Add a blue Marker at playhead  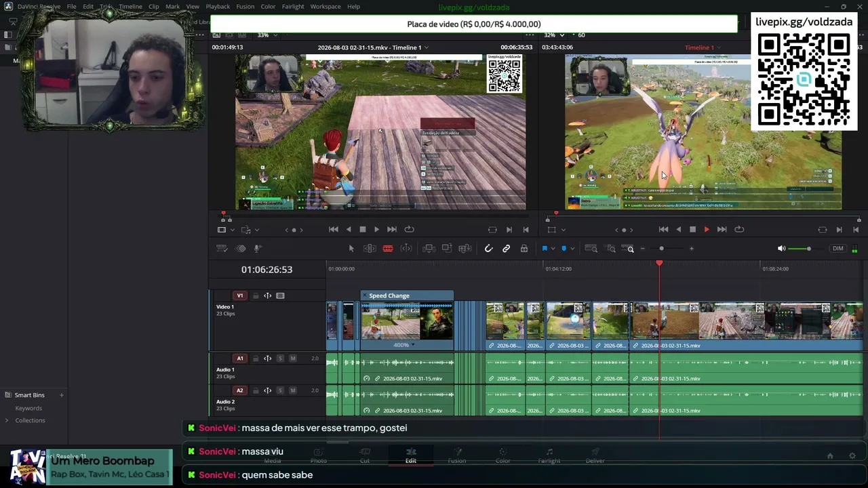point(564,249)
